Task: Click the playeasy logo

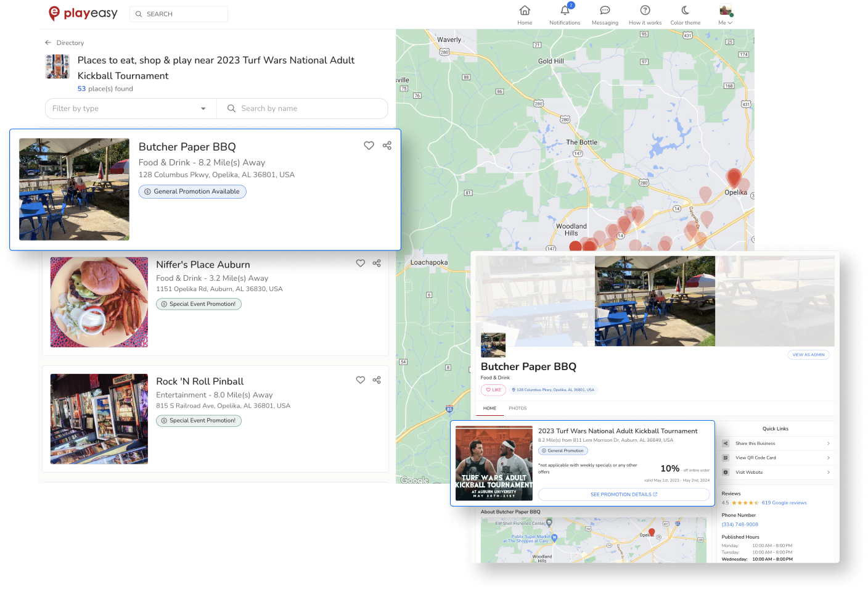Action: point(83,13)
